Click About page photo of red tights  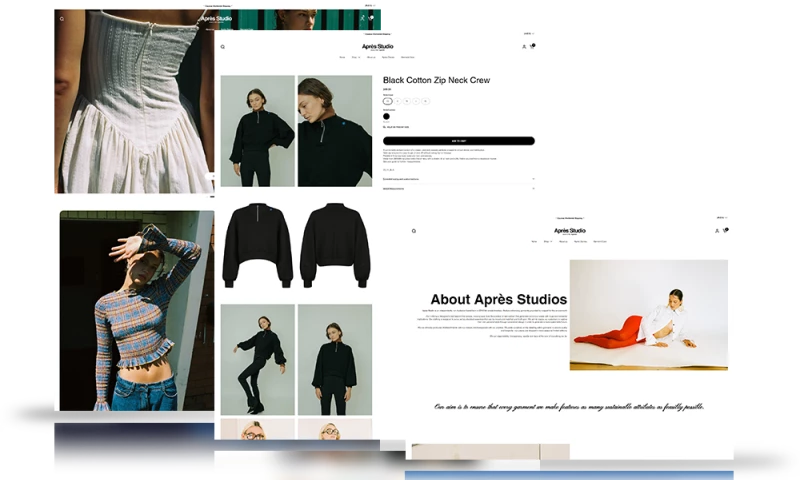(x=648, y=315)
